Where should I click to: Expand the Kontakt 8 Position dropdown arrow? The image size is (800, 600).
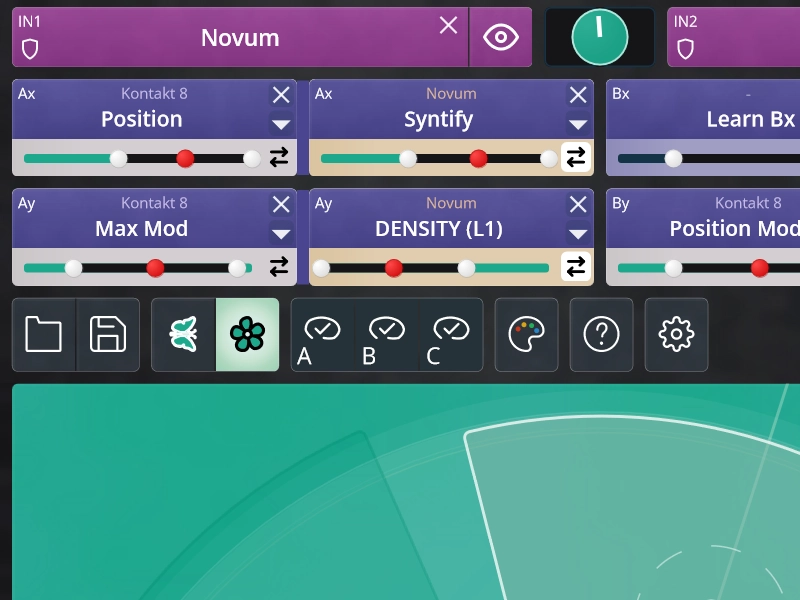(x=281, y=124)
